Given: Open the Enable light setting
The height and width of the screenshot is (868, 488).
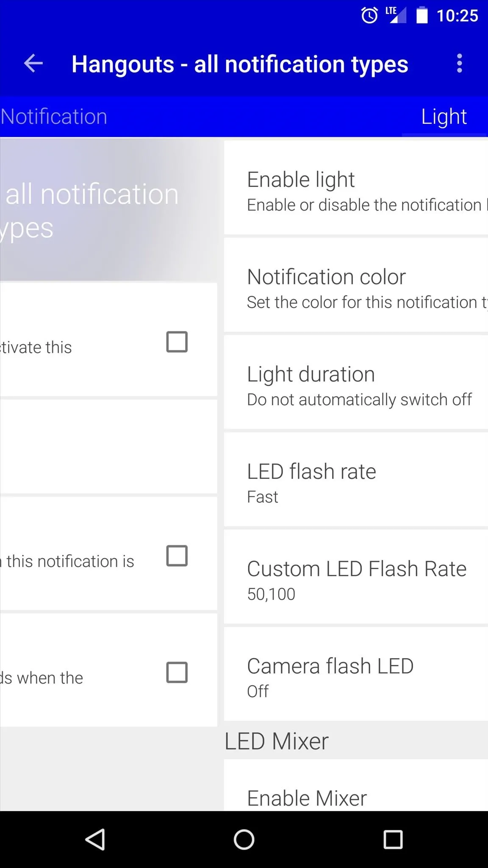Looking at the screenshot, I should (x=356, y=188).
